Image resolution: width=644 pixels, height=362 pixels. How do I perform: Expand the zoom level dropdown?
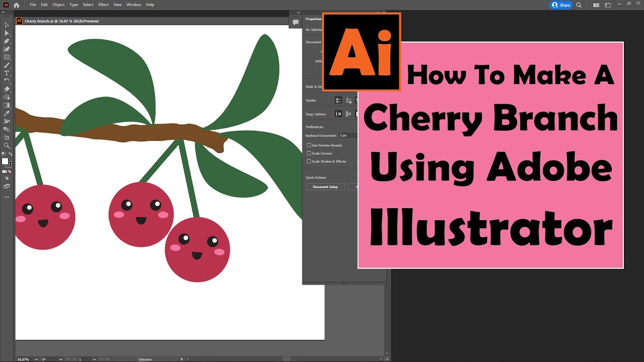pyautogui.click(x=36, y=359)
